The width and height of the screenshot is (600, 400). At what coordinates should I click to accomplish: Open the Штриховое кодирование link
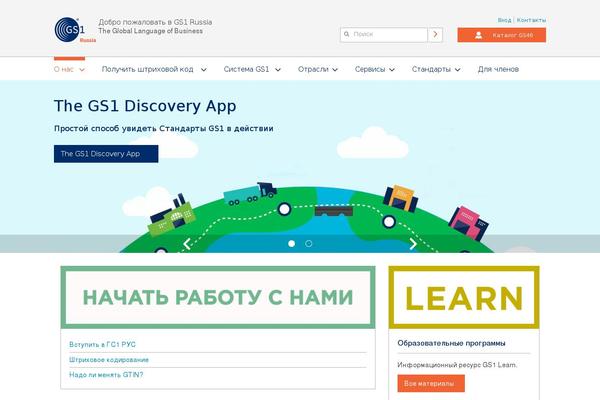[x=109, y=360]
